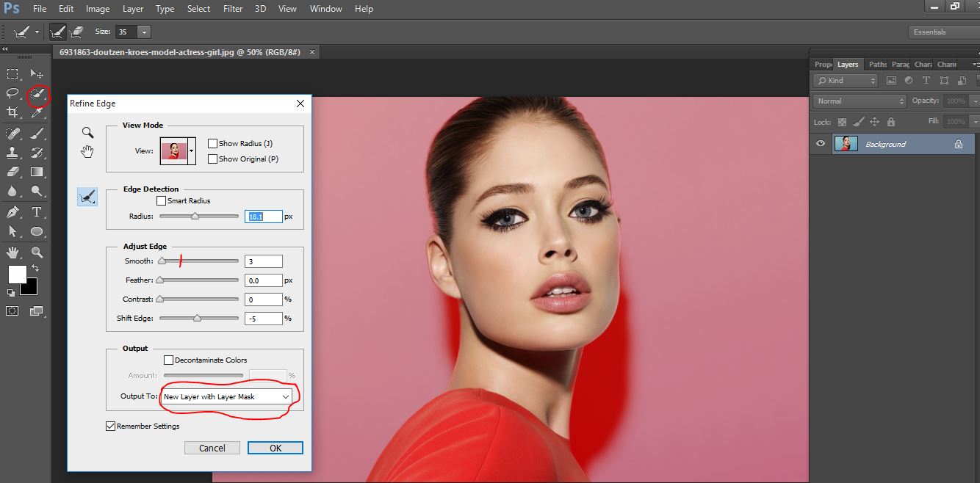
Task: Select the Clone Stamp tool
Action: click(11, 153)
